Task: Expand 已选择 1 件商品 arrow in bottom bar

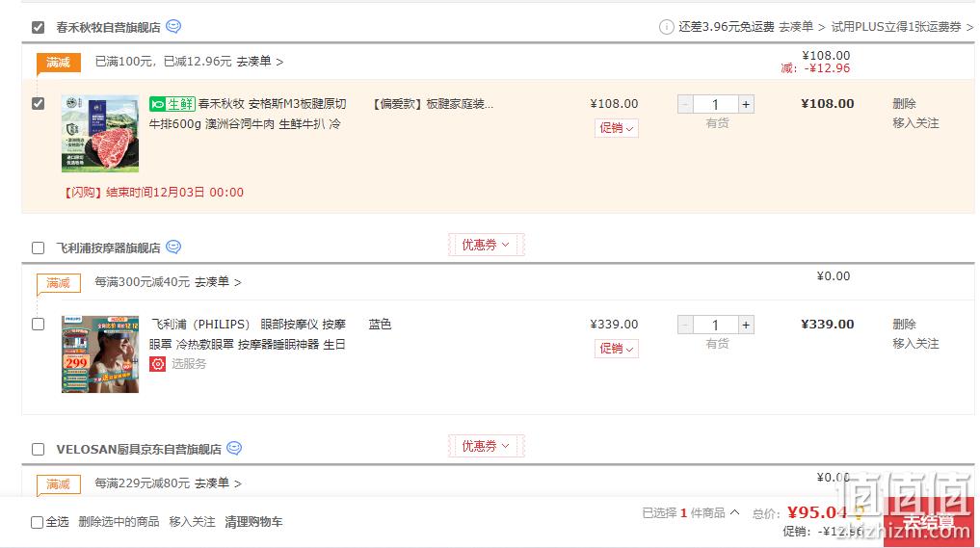Action: (735, 512)
